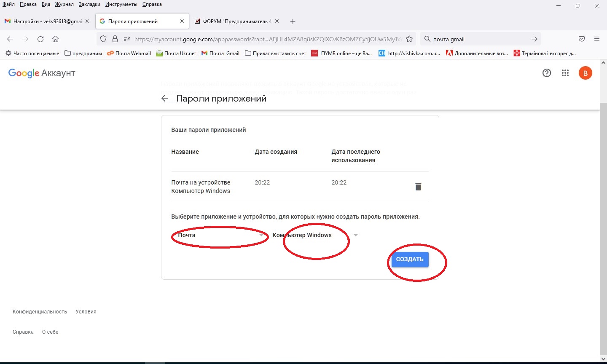607x364 pixels.
Task: Open a new browser tab
Action: [x=293, y=21]
